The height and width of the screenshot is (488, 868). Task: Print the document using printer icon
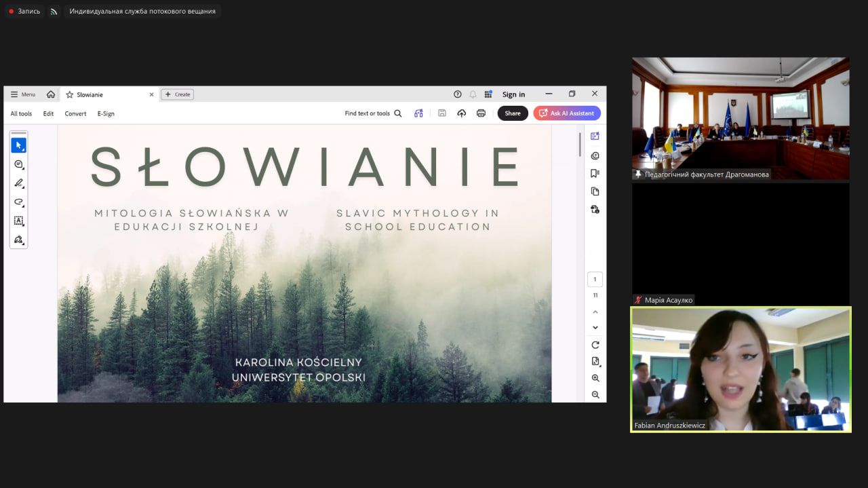click(x=481, y=113)
